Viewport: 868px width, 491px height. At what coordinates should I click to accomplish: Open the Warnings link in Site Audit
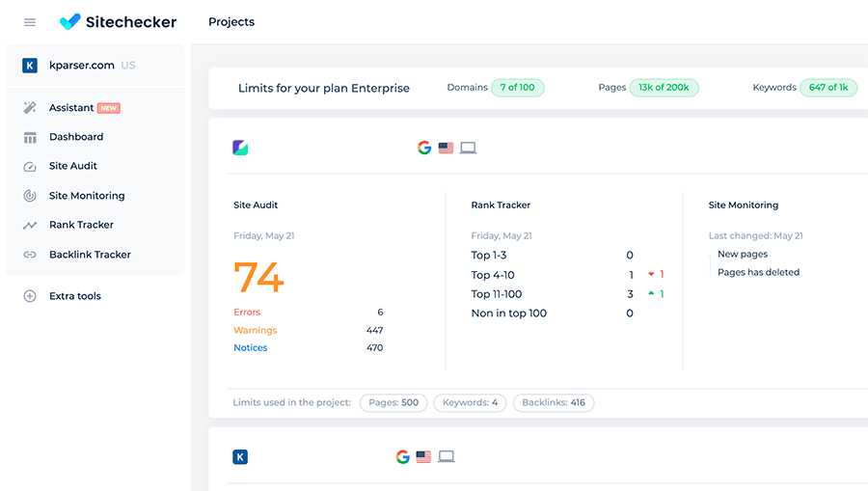pos(255,330)
